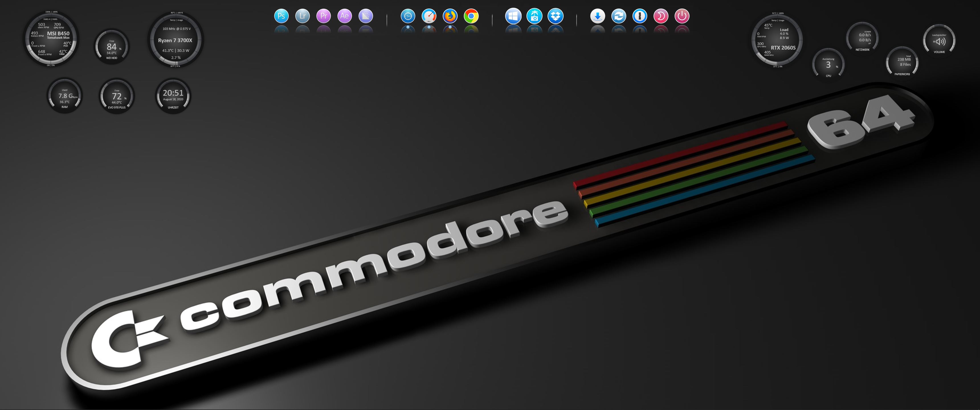Open the Papierkorb recycle bin widget
980x410 pixels.
pyautogui.click(x=902, y=62)
